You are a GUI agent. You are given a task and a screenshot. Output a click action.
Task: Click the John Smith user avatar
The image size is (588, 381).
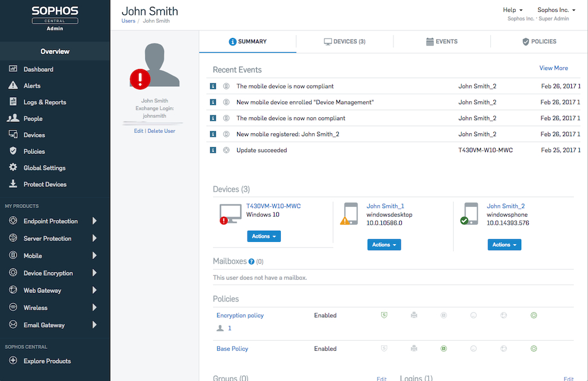coord(154,66)
